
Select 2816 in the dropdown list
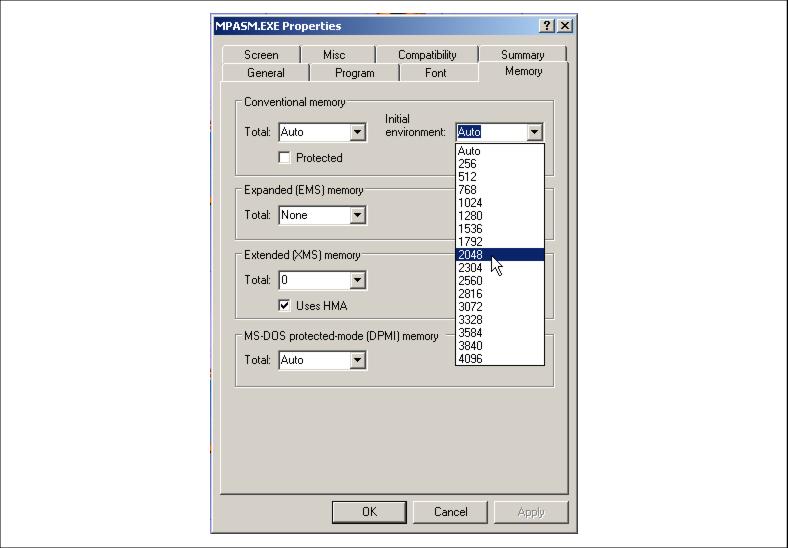point(500,294)
